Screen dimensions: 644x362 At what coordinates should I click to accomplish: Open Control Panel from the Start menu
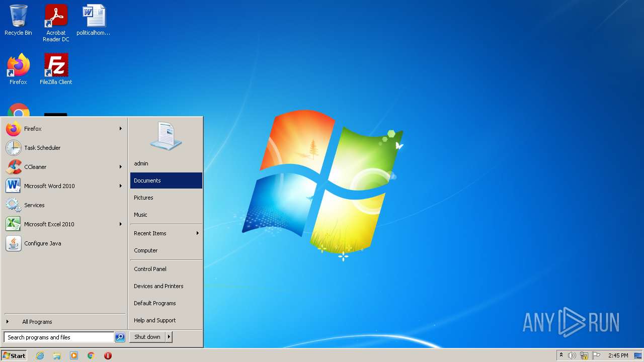166,269
